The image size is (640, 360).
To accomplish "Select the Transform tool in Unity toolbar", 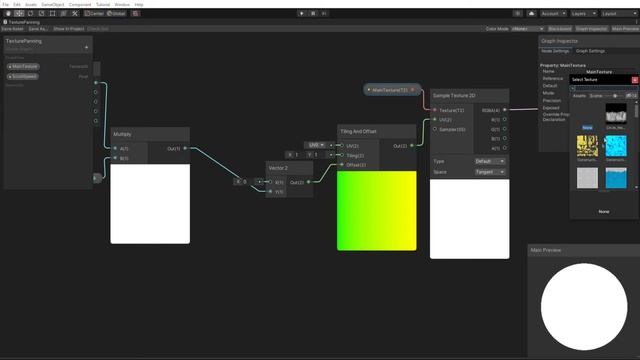I will tap(63, 13).
